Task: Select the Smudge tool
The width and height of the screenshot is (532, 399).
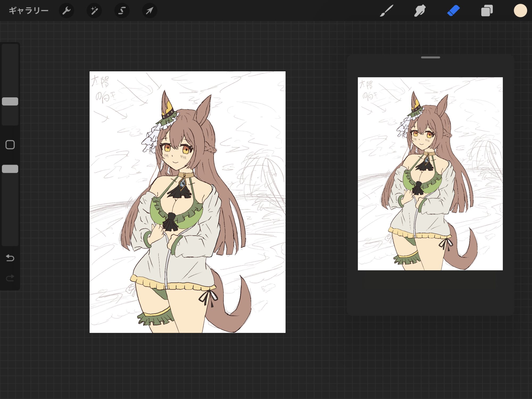Action: tap(420, 11)
